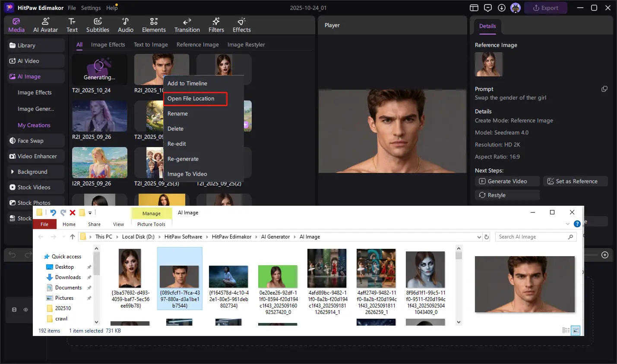This screenshot has width=617, height=364.
Task: Expand the Background section in sidebar
Action: point(13,172)
